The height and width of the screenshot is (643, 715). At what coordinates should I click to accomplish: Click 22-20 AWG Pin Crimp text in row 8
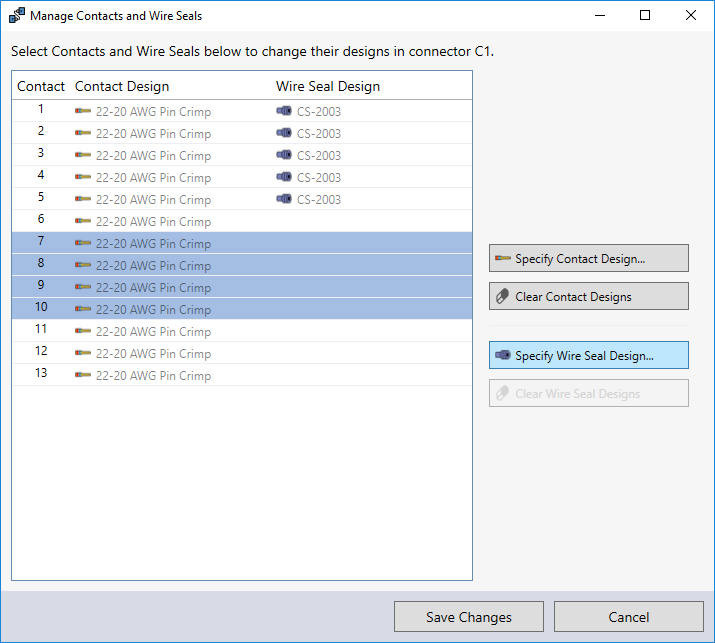coord(153,266)
